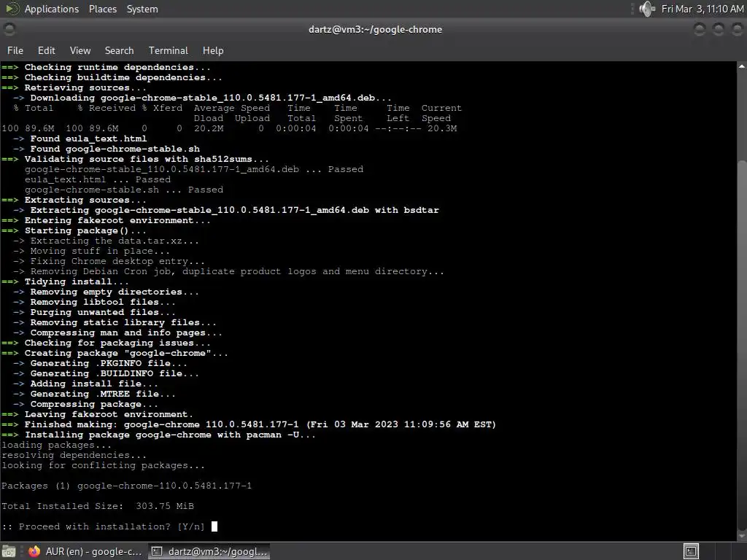Click the Fixing Chrome desktop entry line
The height and width of the screenshot is (560, 747).
pyautogui.click(x=109, y=261)
